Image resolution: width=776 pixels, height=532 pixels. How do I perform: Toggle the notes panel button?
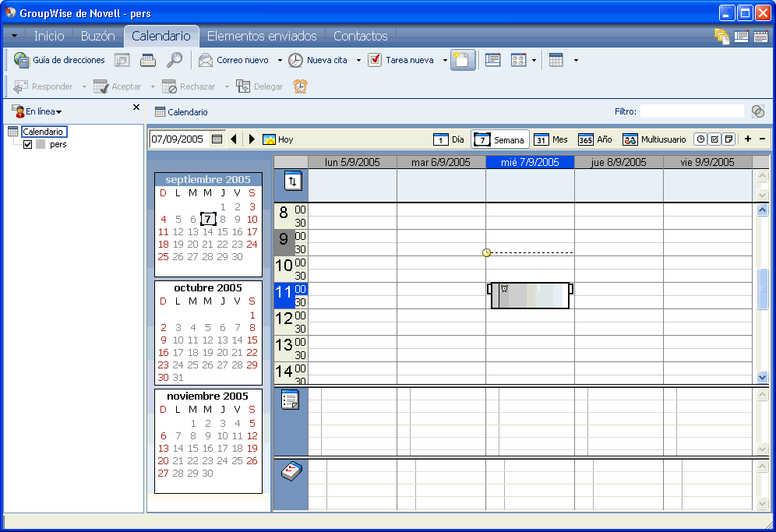(728, 139)
